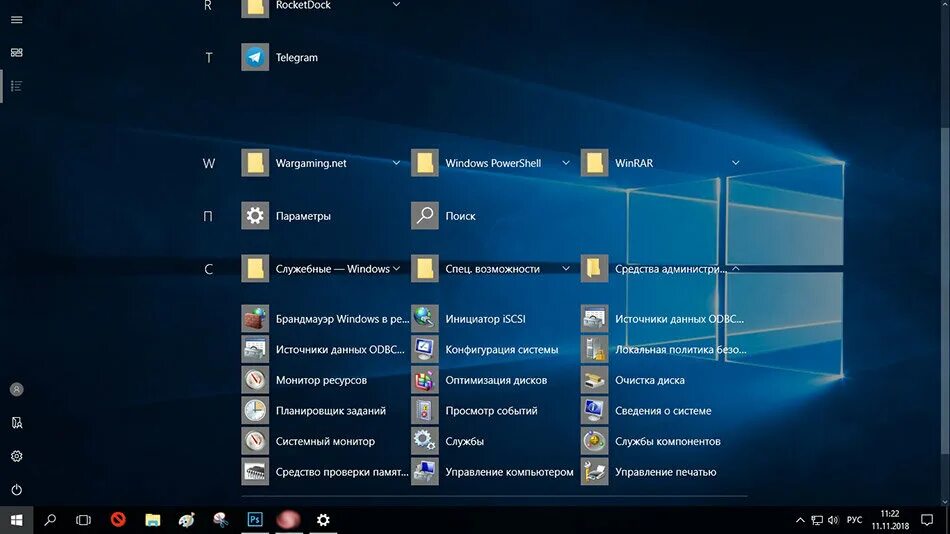Open Управление печатью icon

(x=594, y=472)
